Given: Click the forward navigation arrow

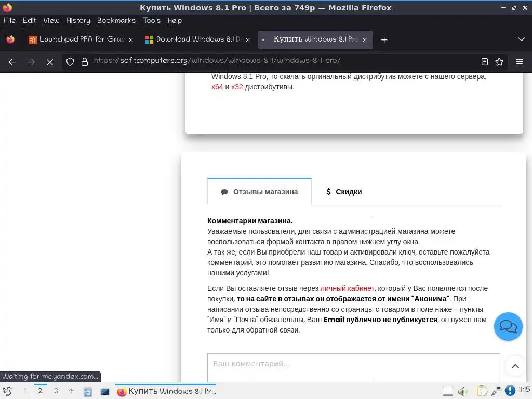Looking at the screenshot, I should pyautogui.click(x=31, y=62).
